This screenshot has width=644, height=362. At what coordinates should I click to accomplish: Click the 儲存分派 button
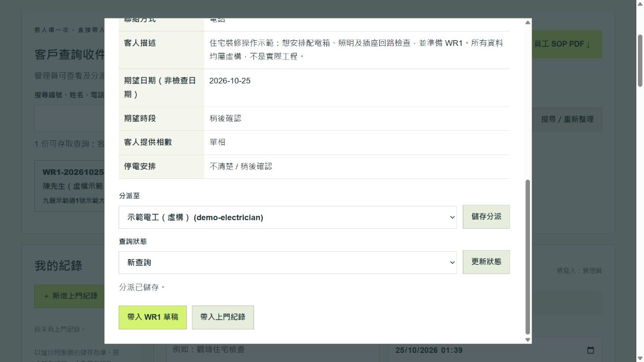[486, 217]
